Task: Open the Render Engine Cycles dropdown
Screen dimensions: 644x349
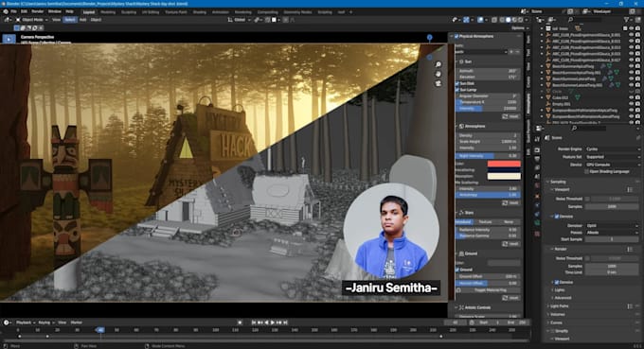Action: click(x=613, y=148)
